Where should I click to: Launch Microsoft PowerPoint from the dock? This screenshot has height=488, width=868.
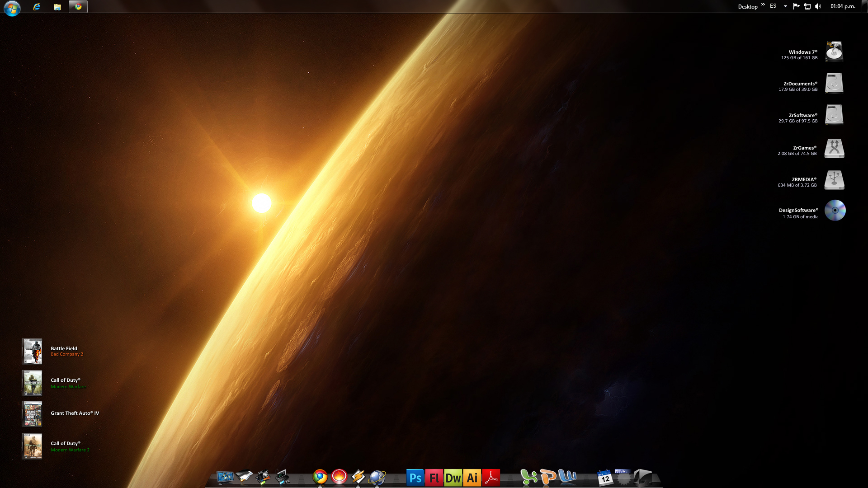tap(548, 477)
